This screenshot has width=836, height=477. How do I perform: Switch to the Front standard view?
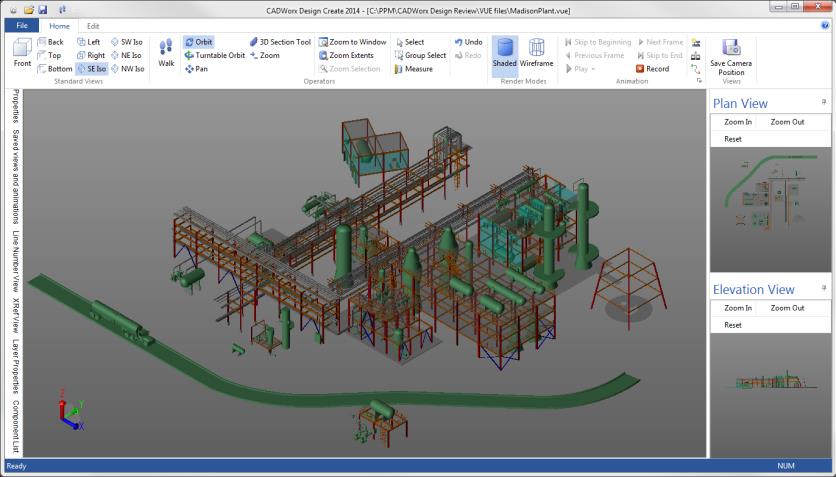(x=22, y=52)
